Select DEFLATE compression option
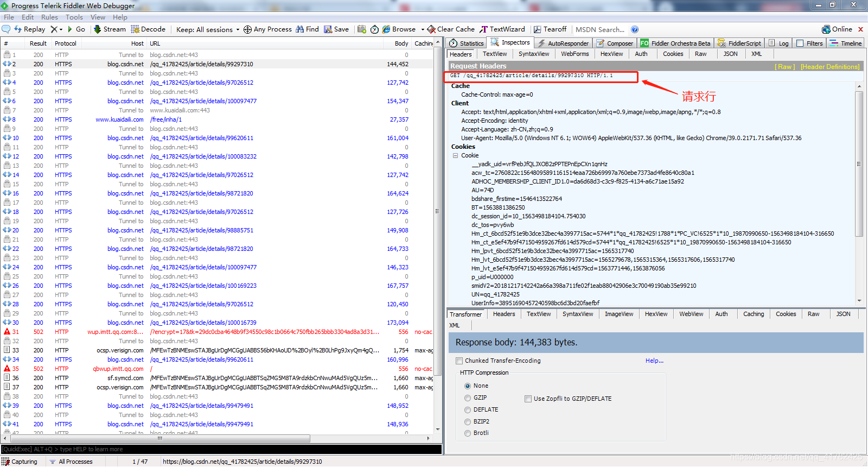Viewport: 868px width, 467px height. click(468, 410)
